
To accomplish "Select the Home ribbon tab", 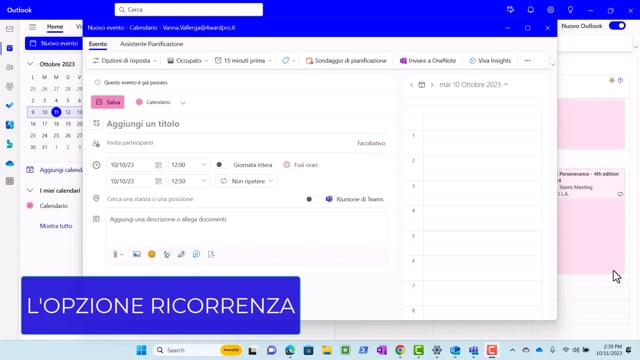I will [x=55, y=27].
